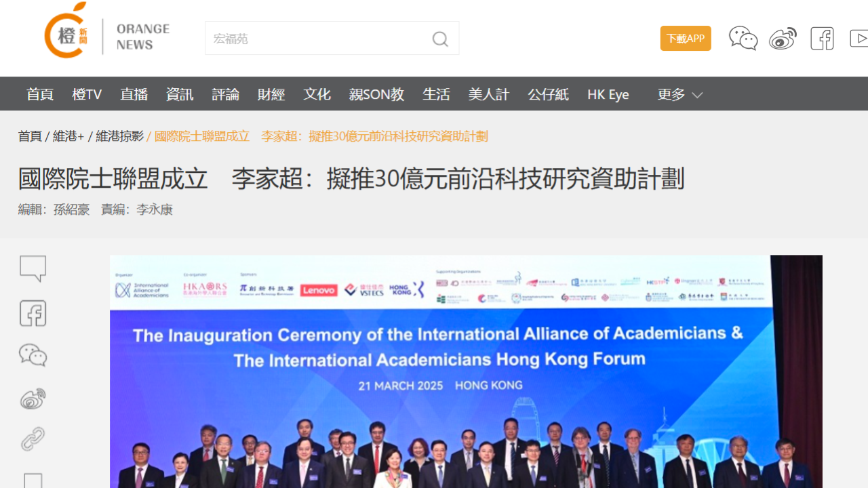This screenshot has width=868, height=488.
Task: Share article via sidebar Weibo icon
Action: point(33,399)
